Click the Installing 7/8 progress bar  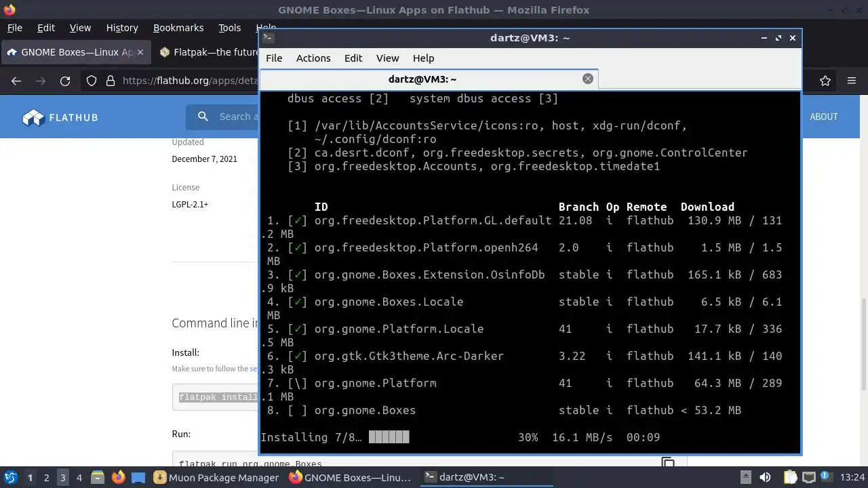(389, 437)
